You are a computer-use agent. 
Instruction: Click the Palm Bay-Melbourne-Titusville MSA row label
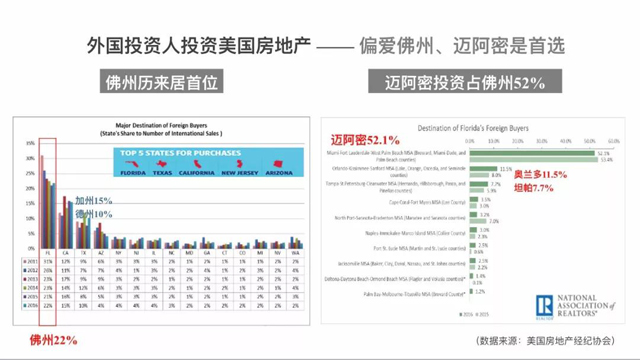(x=414, y=294)
